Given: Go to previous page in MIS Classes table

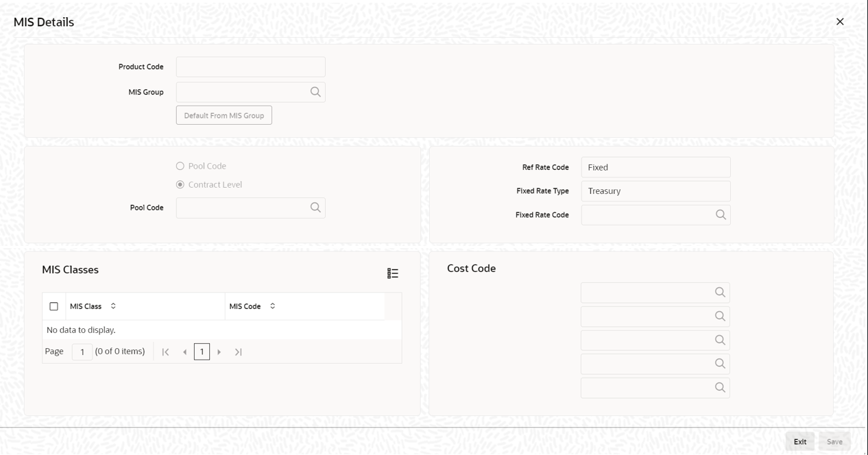Looking at the screenshot, I should 184,352.
